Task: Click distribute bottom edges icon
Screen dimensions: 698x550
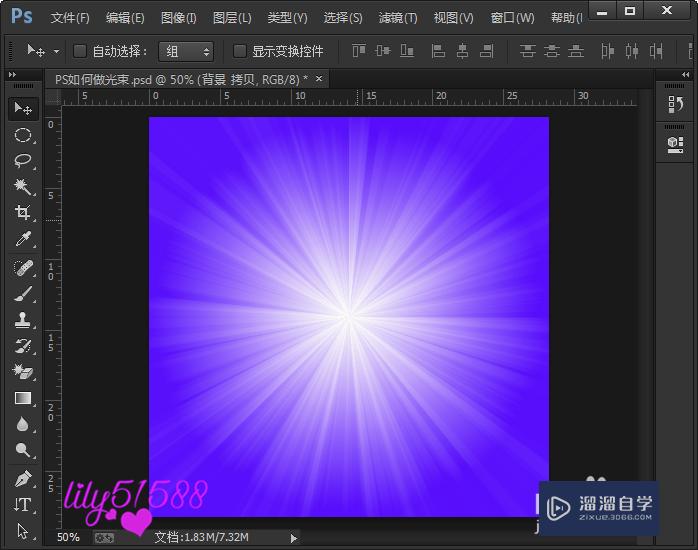Action: coord(576,51)
